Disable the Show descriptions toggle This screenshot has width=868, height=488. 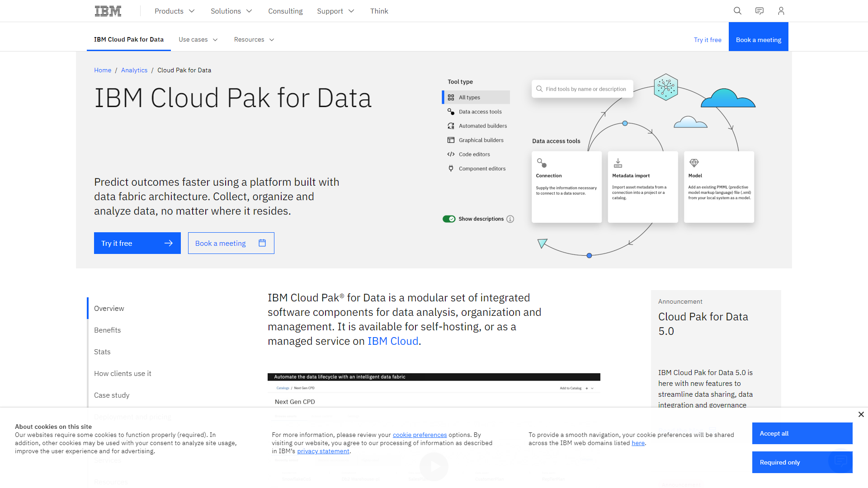449,219
